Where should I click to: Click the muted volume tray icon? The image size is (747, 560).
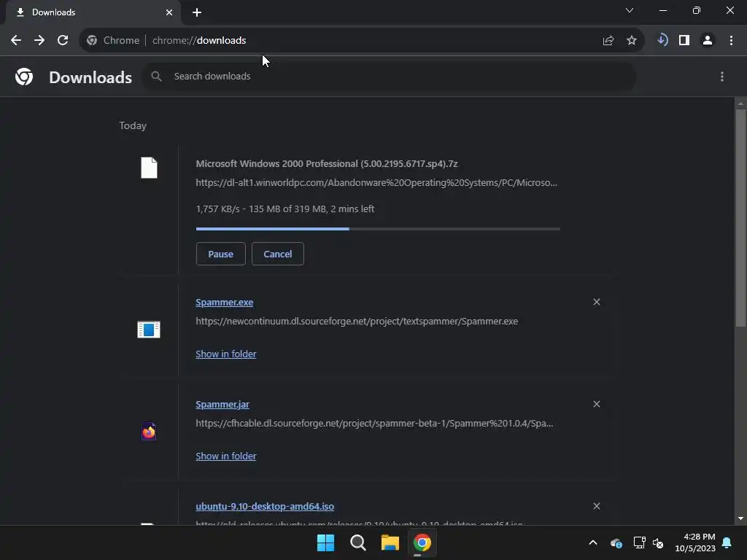click(x=658, y=542)
